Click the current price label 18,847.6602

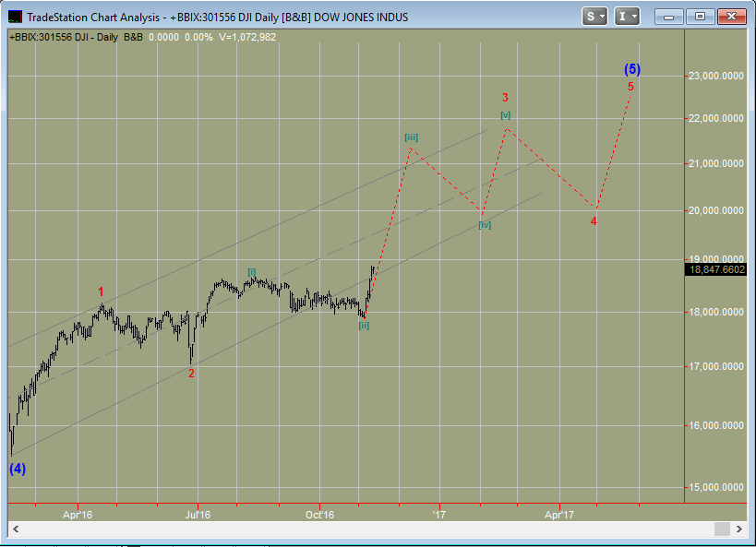716,269
